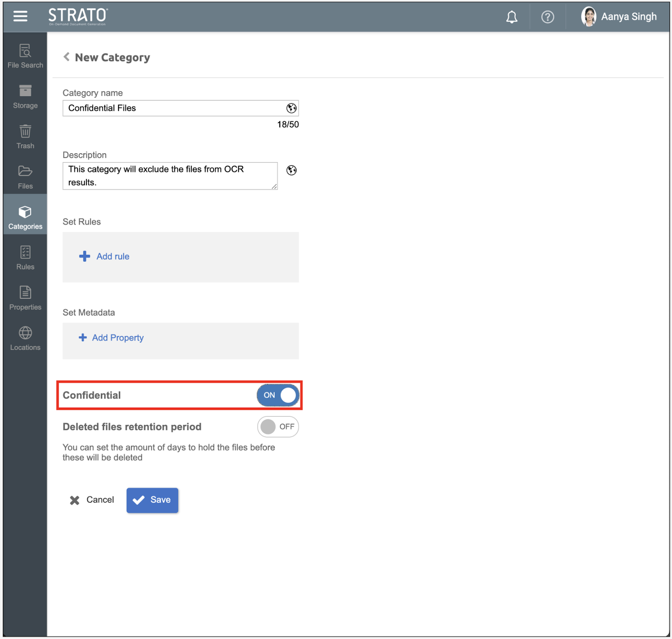Select Categories in the sidebar

point(25,217)
